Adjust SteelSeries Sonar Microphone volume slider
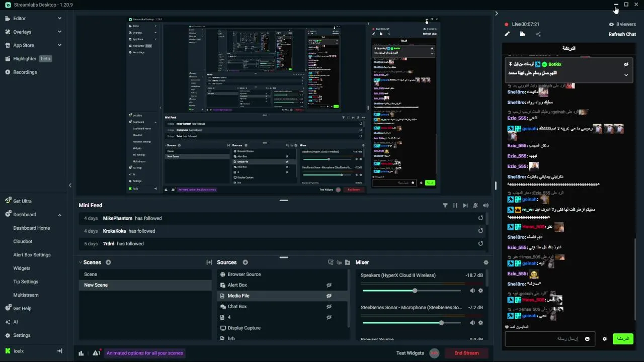 412,323
